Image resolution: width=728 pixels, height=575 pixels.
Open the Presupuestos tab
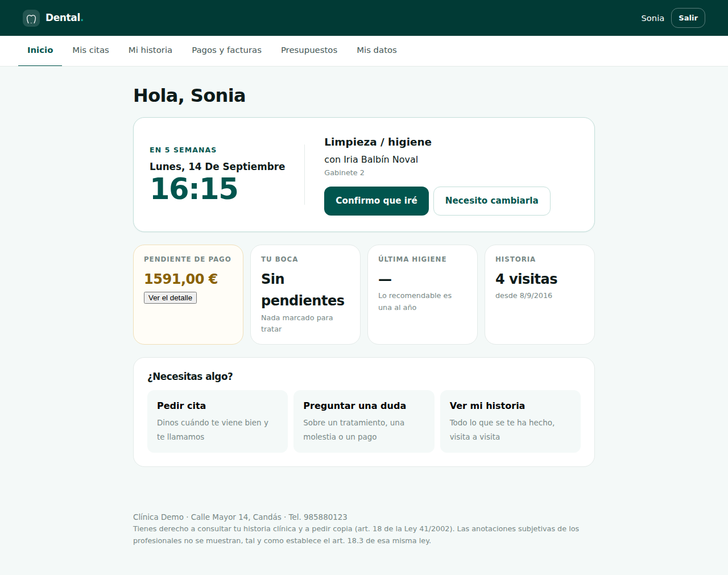[x=309, y=50]
